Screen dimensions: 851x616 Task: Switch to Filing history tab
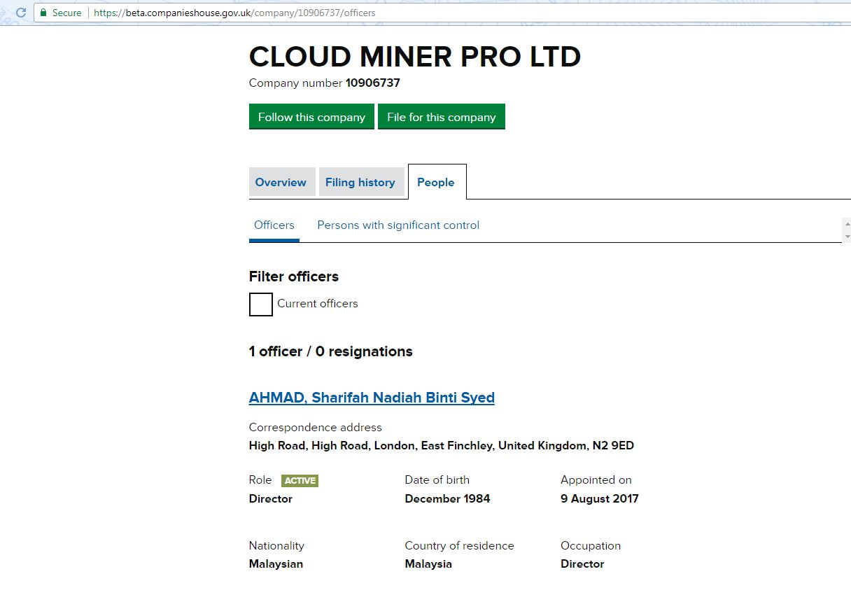[x=360, y=182]
